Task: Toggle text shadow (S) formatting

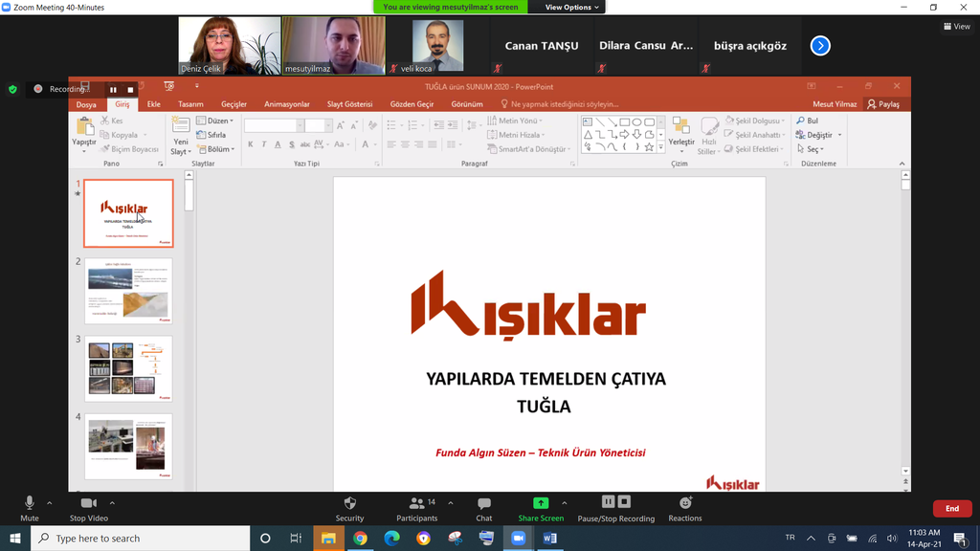Action: (x=292, y=144)
